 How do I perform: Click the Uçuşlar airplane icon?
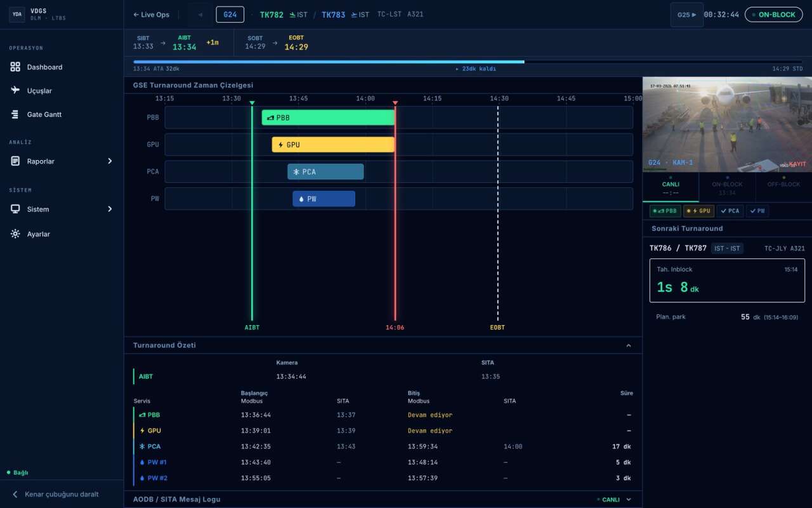15,91
